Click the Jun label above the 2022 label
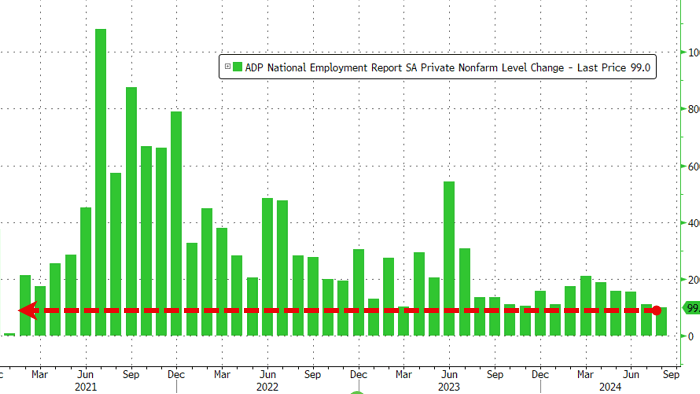700x394 pixels. [x=267, y=374]
